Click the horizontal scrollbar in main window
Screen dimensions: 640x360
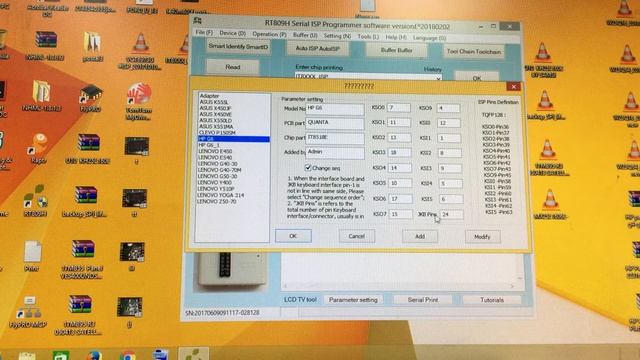click(399, 286)
